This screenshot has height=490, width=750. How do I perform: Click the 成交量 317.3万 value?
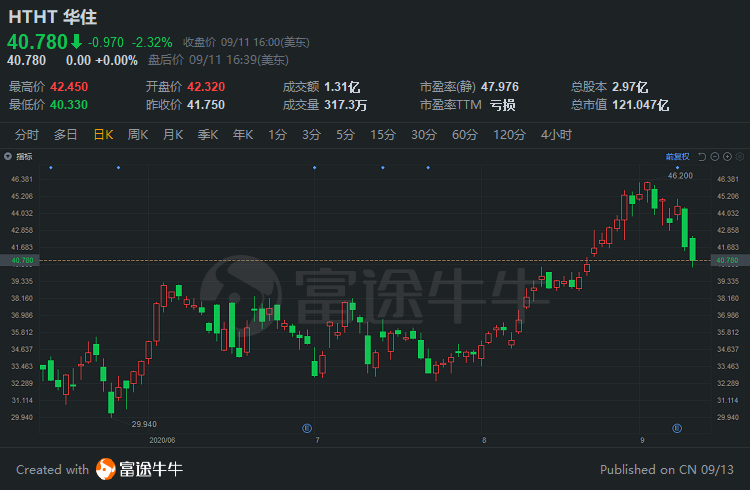[x=345, y=105]
